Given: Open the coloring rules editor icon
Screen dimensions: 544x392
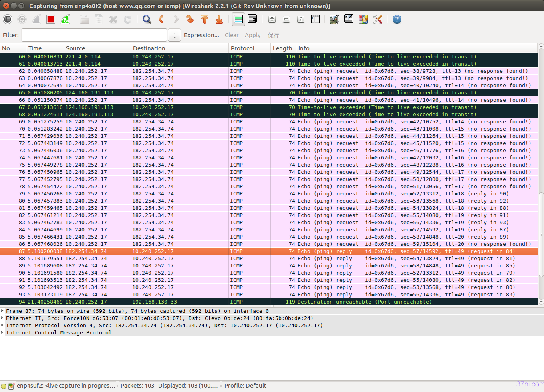Looking at the screenshot, I should 363,19.
